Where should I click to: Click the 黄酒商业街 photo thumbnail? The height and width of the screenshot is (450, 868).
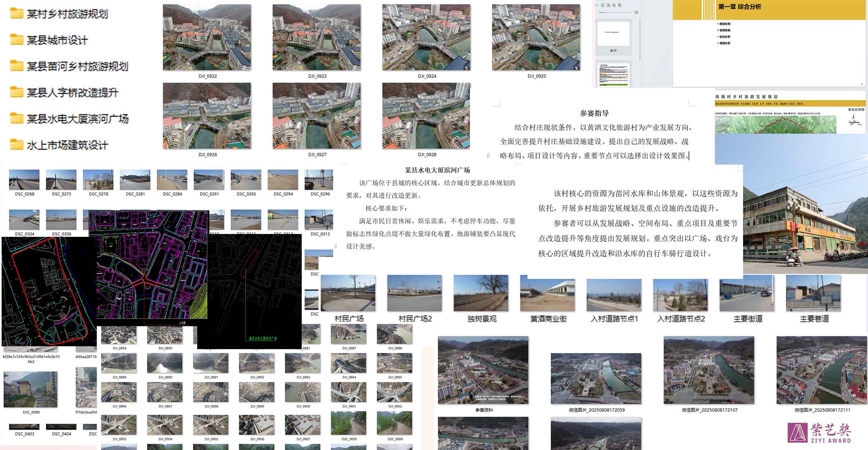[547, 294]
